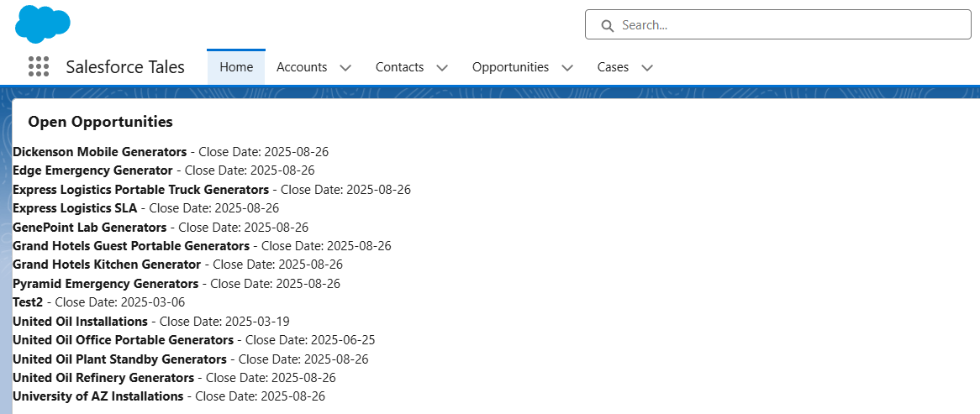The height and width of the screenshot is (414, 980).
Task: Select Grand Hotels Kitchen Generator opportunity
Action: 107,265
